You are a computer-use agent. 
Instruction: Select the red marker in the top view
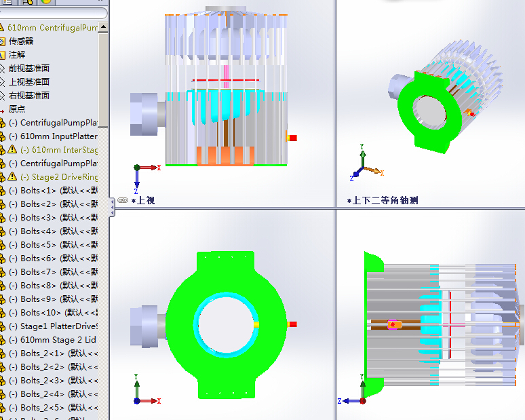[x=293, y=138]
